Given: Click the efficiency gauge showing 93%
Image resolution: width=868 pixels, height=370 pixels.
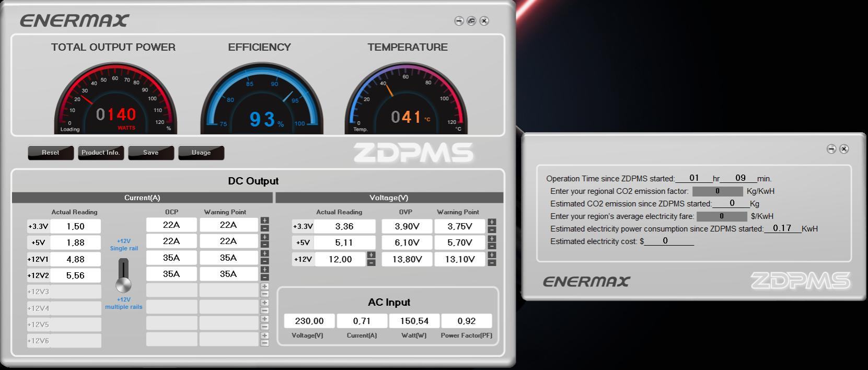Looking at the screenshot, I should tap(262, 99).
